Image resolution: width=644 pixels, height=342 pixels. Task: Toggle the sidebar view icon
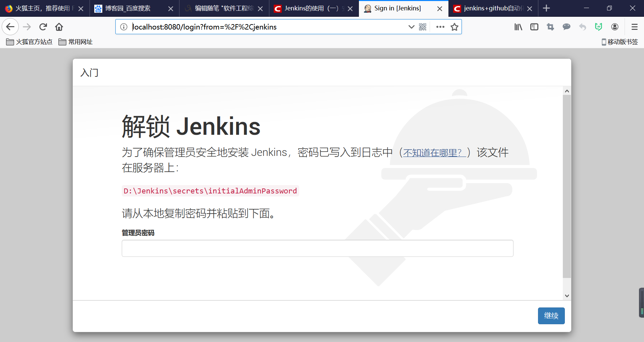[x=534, y=27]
